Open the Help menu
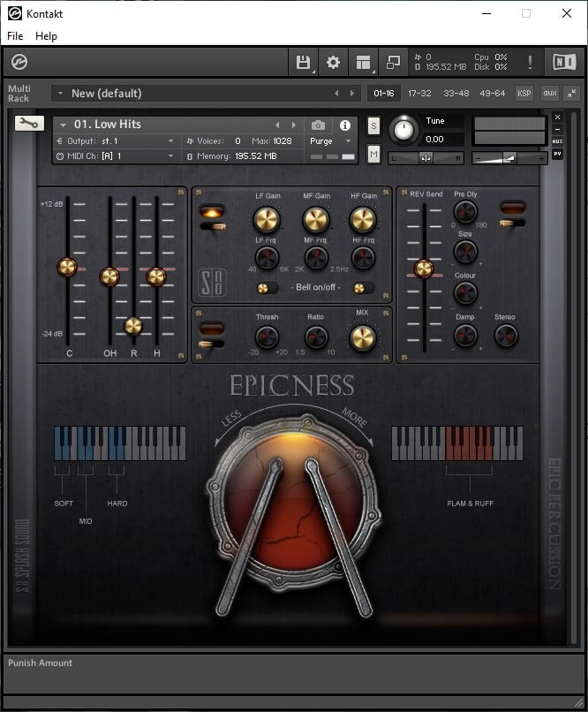This screenshot has width=588, height=712. 46,36
